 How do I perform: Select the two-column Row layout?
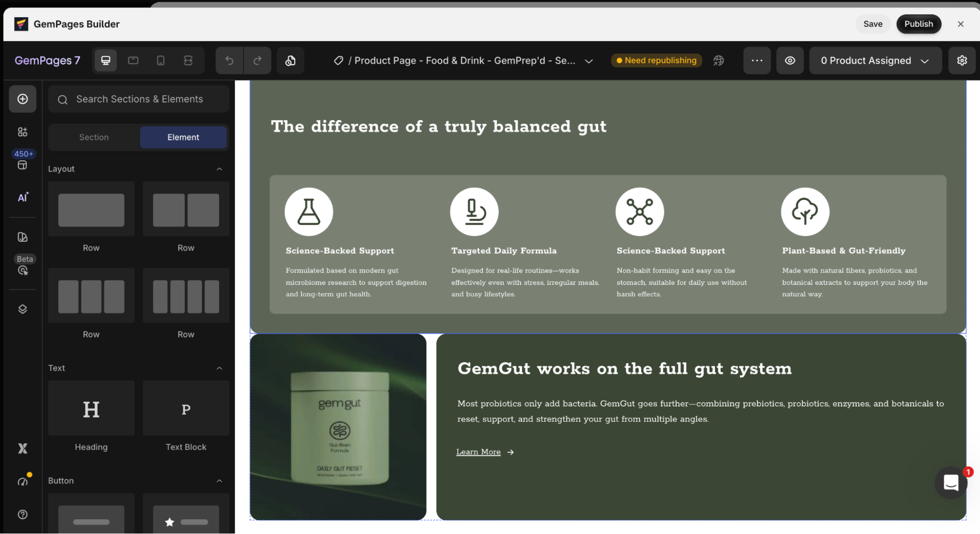(186, 209)
